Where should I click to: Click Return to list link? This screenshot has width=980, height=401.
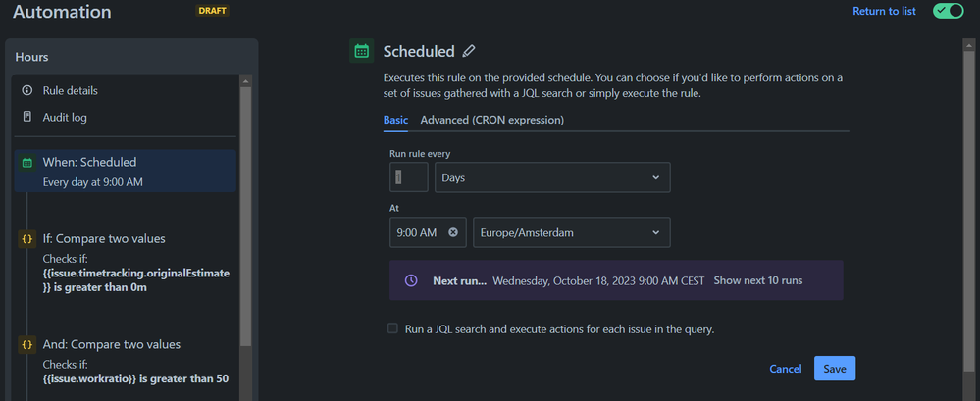(x=884, y=11)
